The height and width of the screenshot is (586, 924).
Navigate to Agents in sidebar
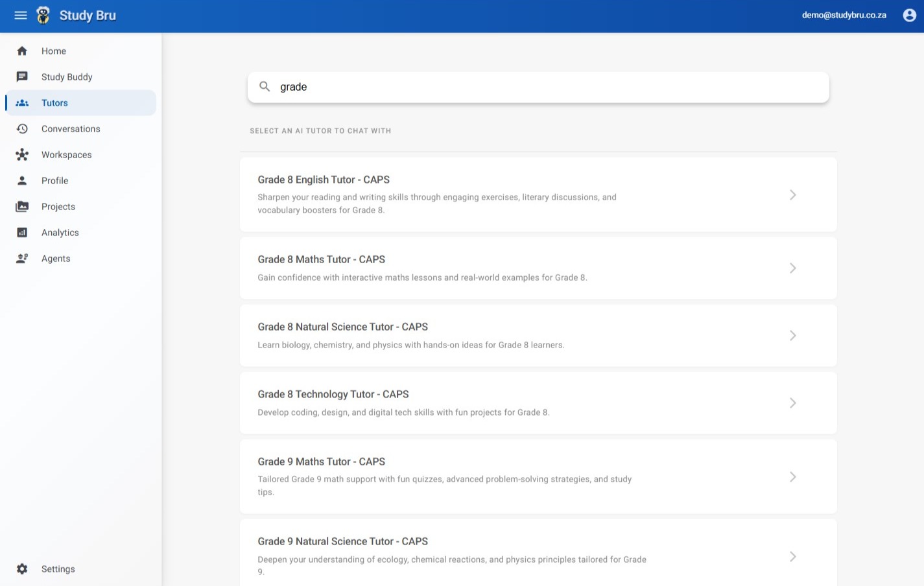[56, 259]
